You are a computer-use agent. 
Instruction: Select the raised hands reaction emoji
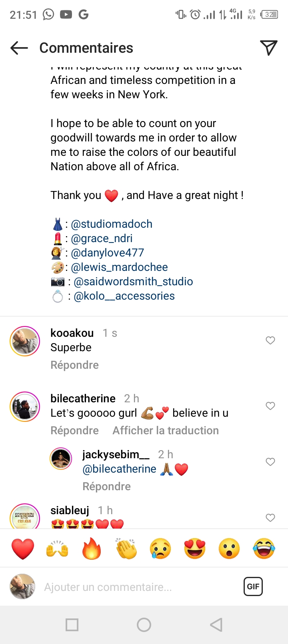pos(57,548)
